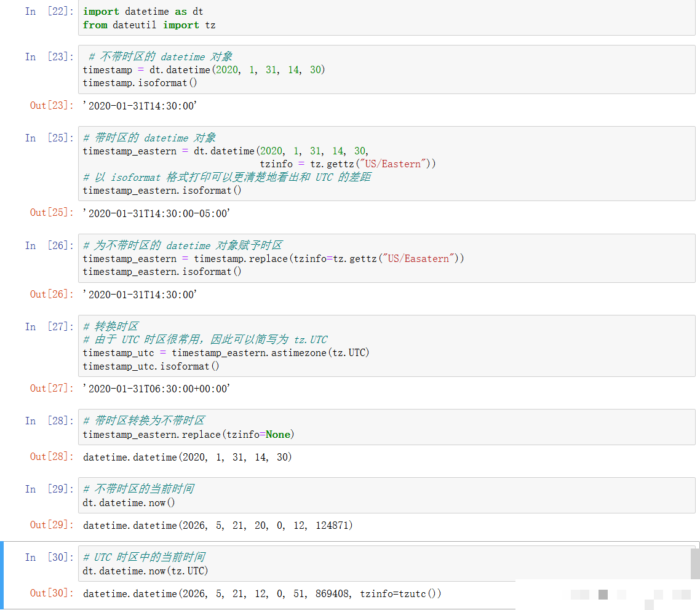Screen dimensions: 700x610
Task: Click Out[23] output '2020-01-31T14:30:00'
Action: [x=140, y=106]
